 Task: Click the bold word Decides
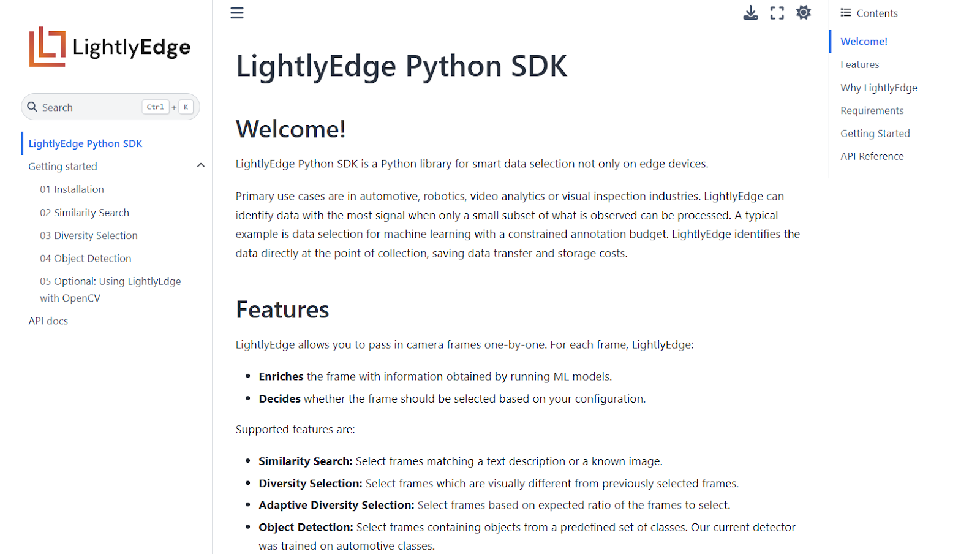point(279,398)
